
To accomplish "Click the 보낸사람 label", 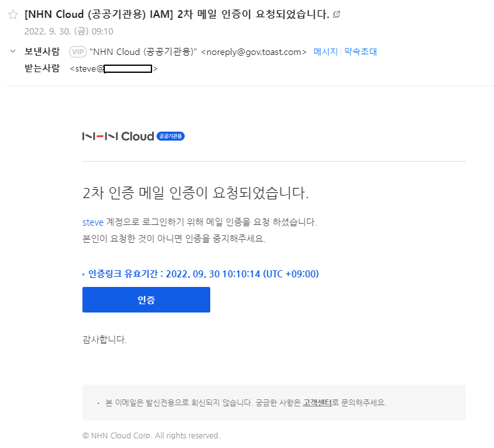I will click(42, 52).
